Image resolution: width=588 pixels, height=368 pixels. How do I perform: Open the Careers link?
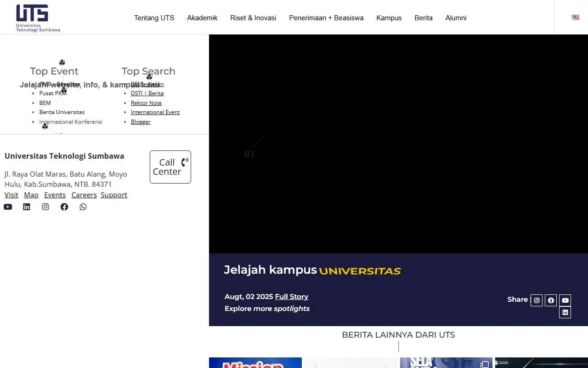pyautogui.click(x=84, y=195)
